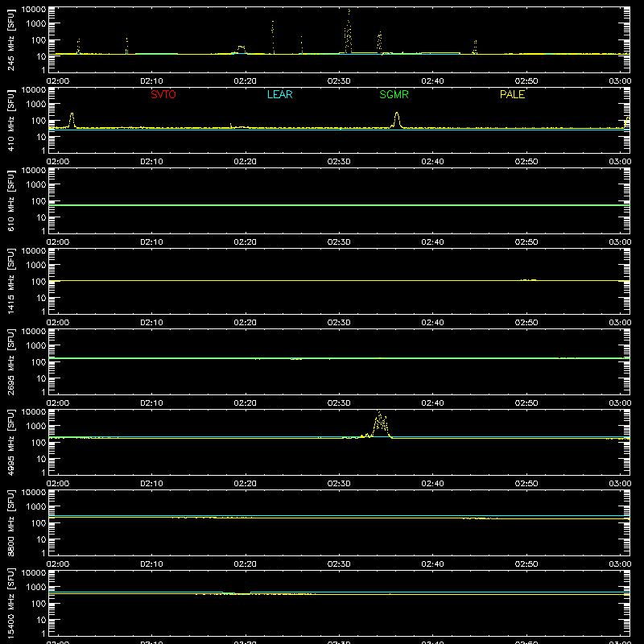The width and height of the screenshot is (644, 644).
Task: Click the 1000 tick label on 4995 MHz panel
Action: pyautogui.click(x=36, y=427)
